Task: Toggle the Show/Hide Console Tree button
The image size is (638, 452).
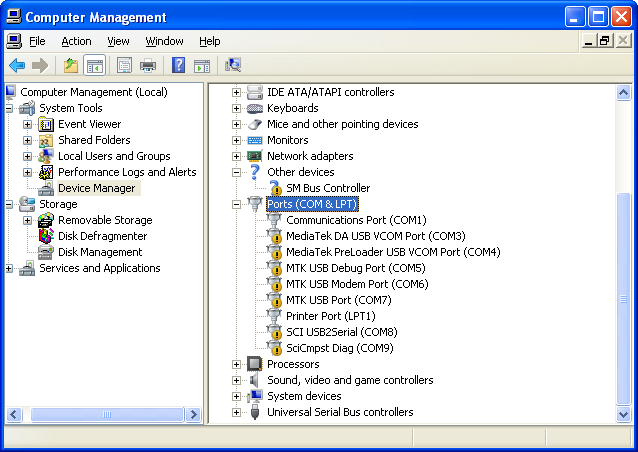Action: [96, 66]
